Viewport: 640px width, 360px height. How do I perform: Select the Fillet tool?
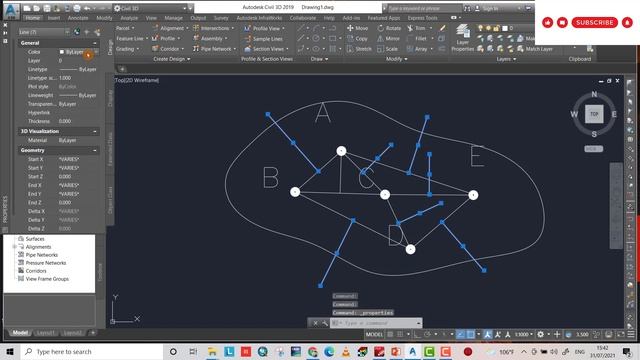pos(417,38)
